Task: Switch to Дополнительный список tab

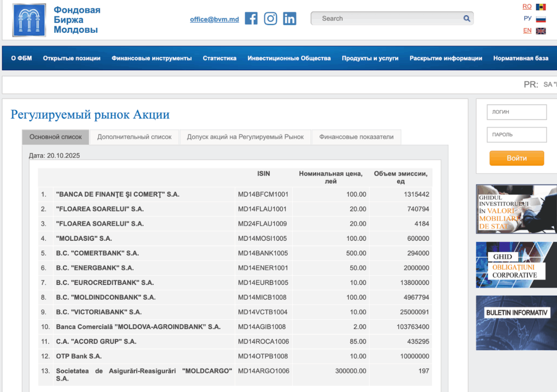Action: 134,137
